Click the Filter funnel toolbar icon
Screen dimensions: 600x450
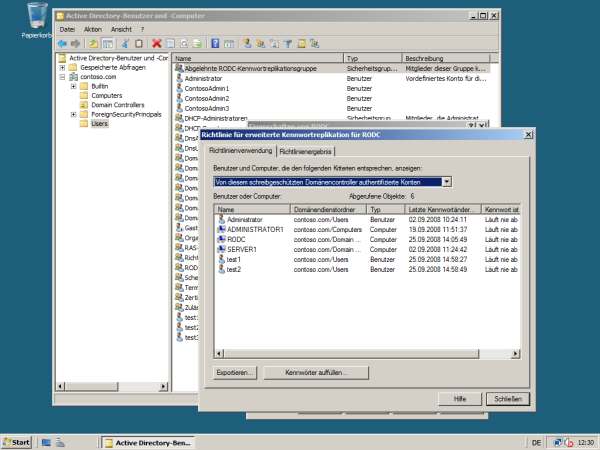(288, 44)
